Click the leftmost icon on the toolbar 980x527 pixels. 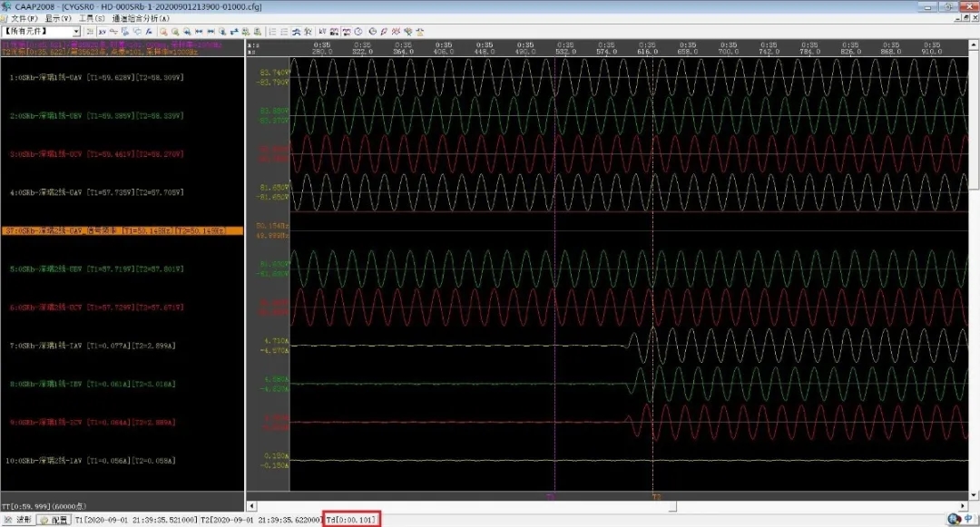click(x=90, y=31)
